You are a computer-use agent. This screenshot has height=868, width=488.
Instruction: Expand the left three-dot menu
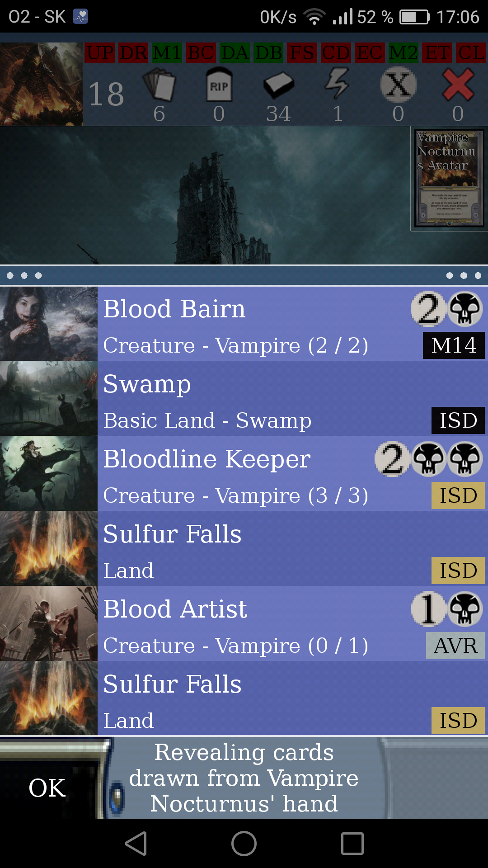[24, 275]
